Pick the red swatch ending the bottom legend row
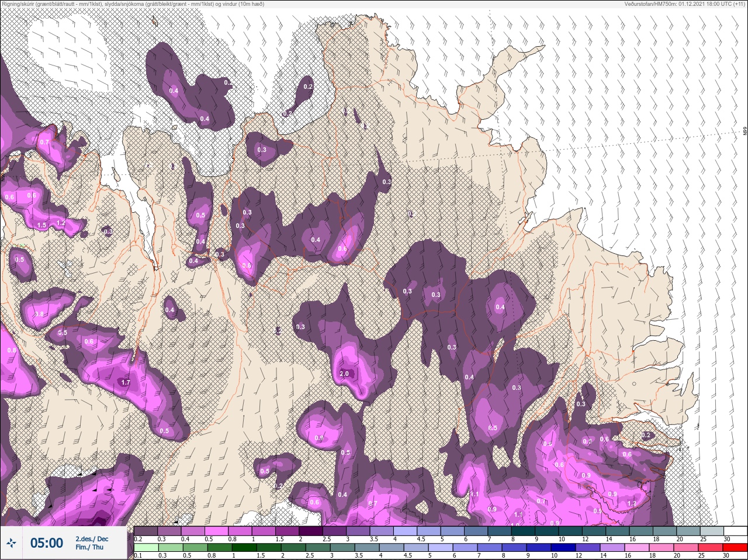 [x=735, y=547]
